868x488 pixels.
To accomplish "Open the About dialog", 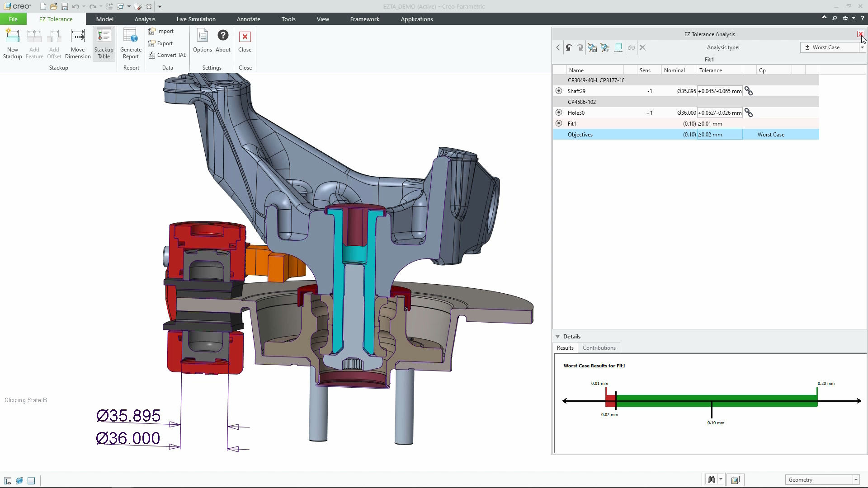I will (x=223, y=41).
